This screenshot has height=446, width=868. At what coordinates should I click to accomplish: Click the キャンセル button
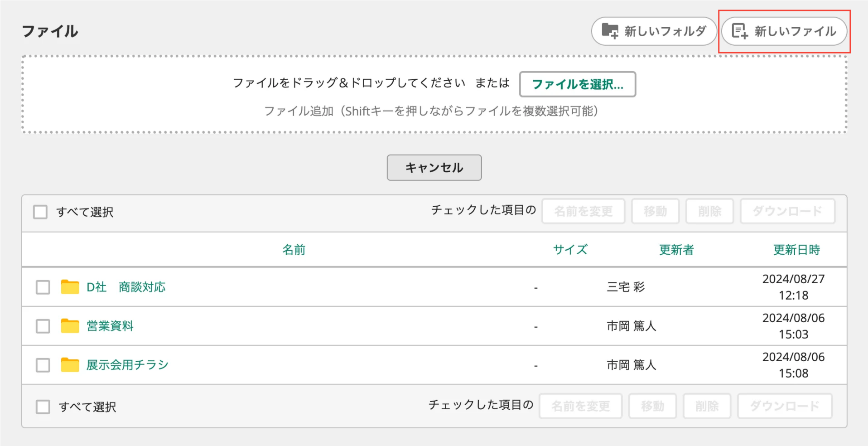(x=434, y=168)
